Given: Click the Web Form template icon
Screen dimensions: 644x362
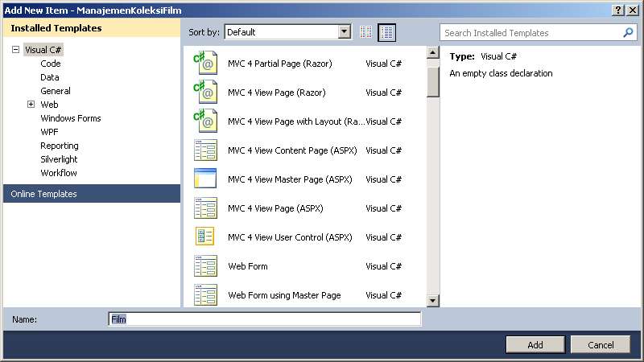Looking at the screenshot, I should [x=205, y=266].
